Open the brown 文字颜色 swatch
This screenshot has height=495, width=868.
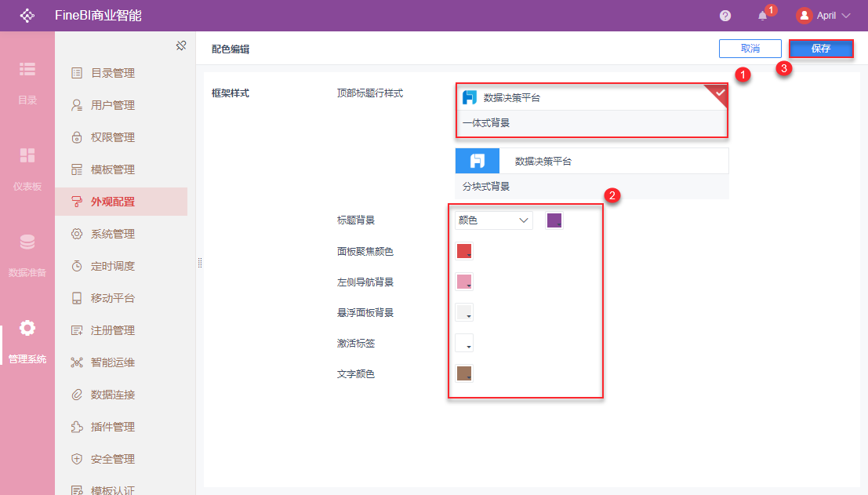(x=464, y=373)
